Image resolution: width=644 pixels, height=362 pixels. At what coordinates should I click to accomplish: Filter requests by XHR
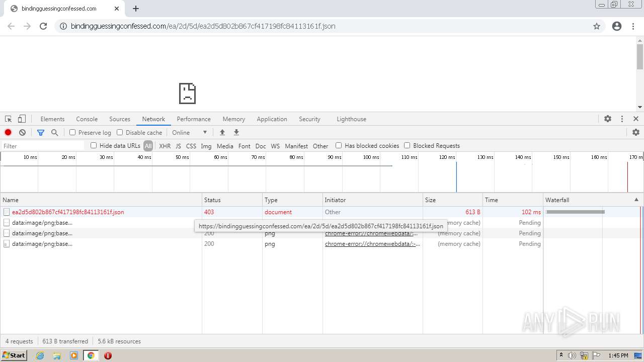(x=165, y=146)
